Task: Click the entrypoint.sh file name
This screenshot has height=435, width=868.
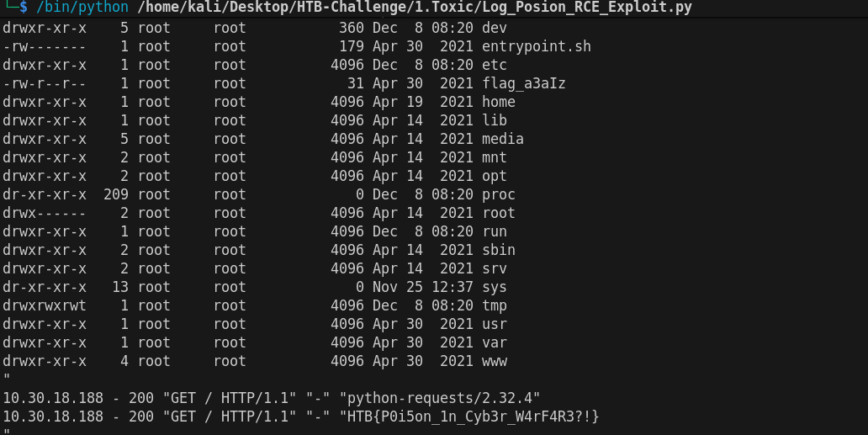Action: coord(536,46)
